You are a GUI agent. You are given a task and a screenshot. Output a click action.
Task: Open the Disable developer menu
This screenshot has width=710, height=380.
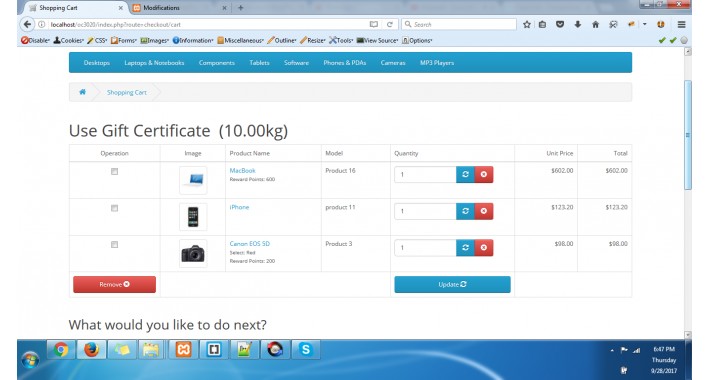point(35,40)
